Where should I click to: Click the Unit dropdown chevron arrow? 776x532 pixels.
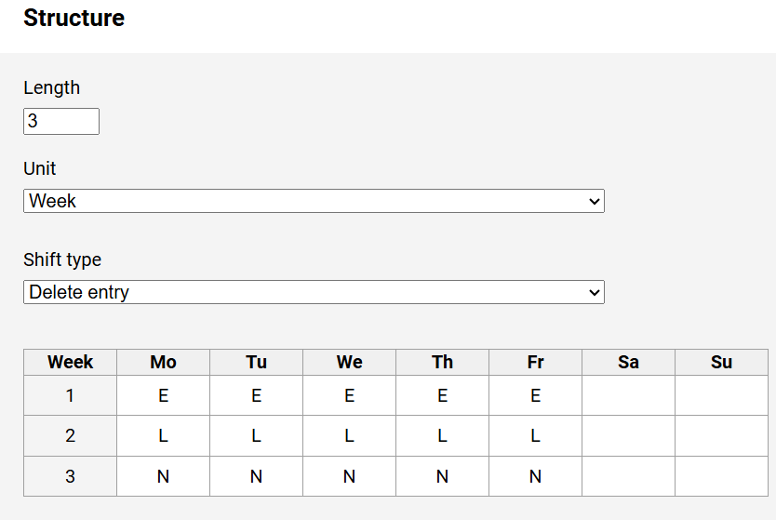coord(595,202)
